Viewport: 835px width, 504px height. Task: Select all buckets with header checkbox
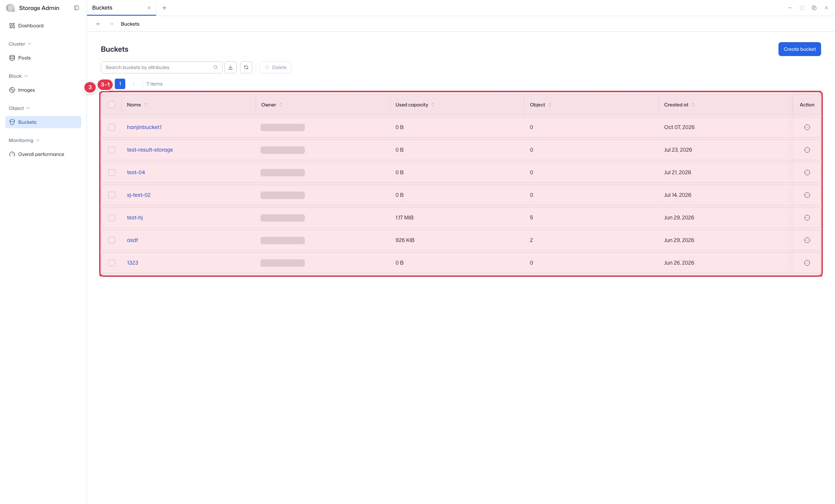[112, 105]
